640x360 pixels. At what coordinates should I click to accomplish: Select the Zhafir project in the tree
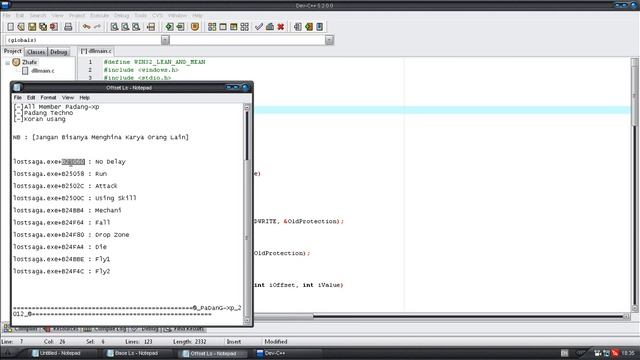coord(30,62)
